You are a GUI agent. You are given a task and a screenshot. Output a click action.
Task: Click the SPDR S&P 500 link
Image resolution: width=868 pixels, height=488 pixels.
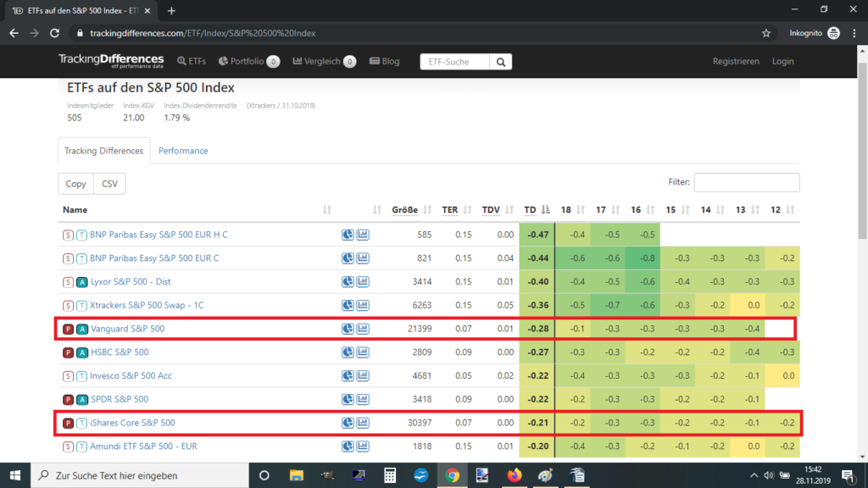coord(120,399)
